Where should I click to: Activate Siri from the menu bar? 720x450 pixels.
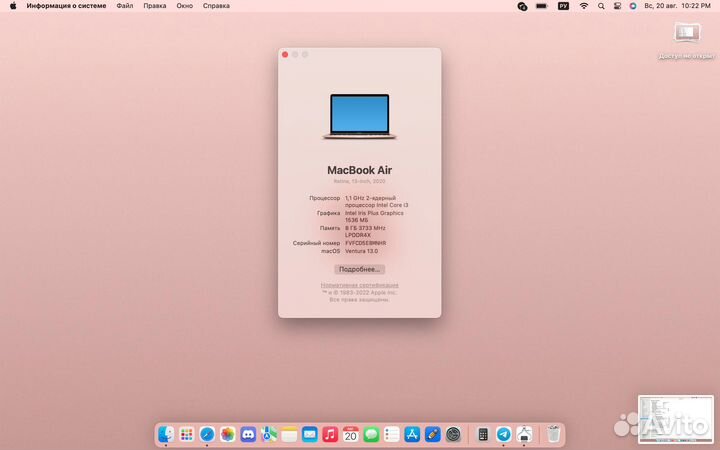(633, 6)
